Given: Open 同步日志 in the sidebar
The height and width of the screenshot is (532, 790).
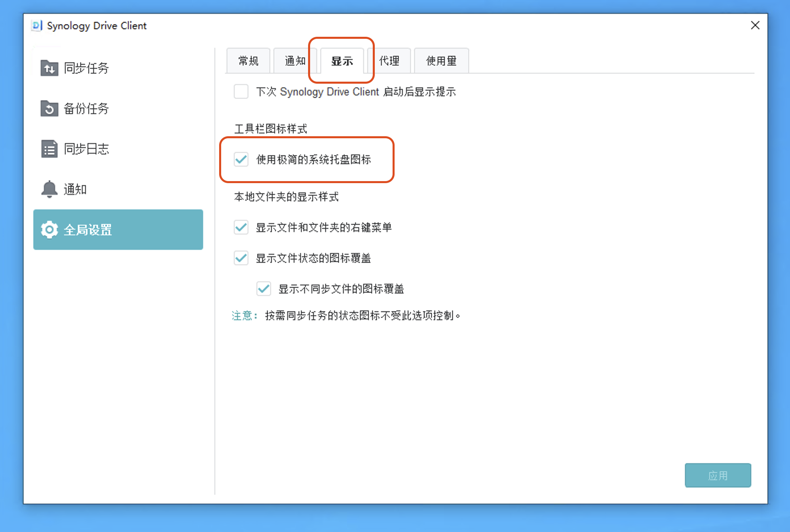Looking at the screenshot, I should coord(118,149).
